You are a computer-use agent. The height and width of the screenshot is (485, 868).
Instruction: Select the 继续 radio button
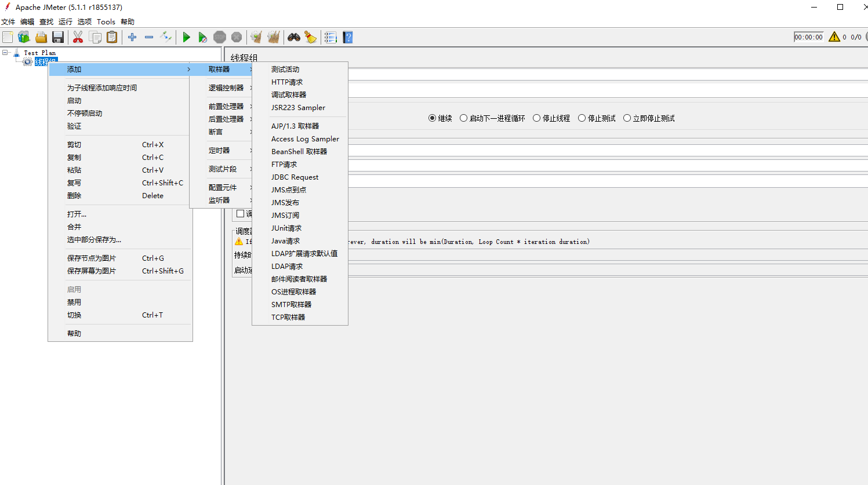click(432, 118)
